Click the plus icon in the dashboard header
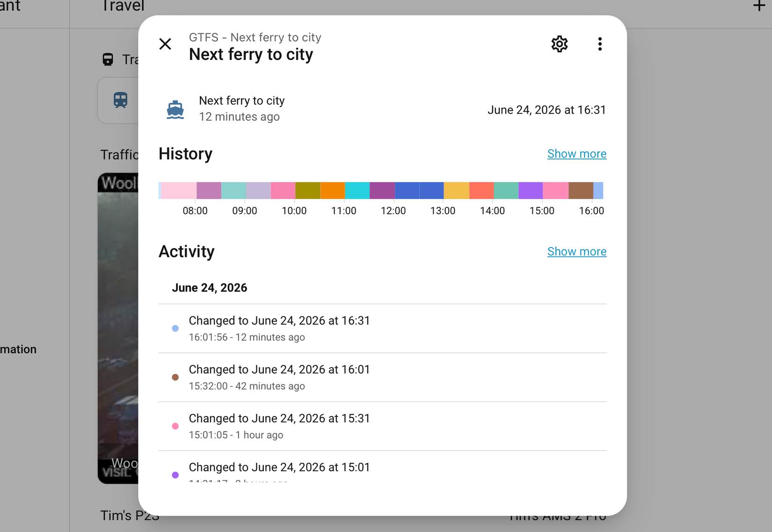 [x=759, y=6]
